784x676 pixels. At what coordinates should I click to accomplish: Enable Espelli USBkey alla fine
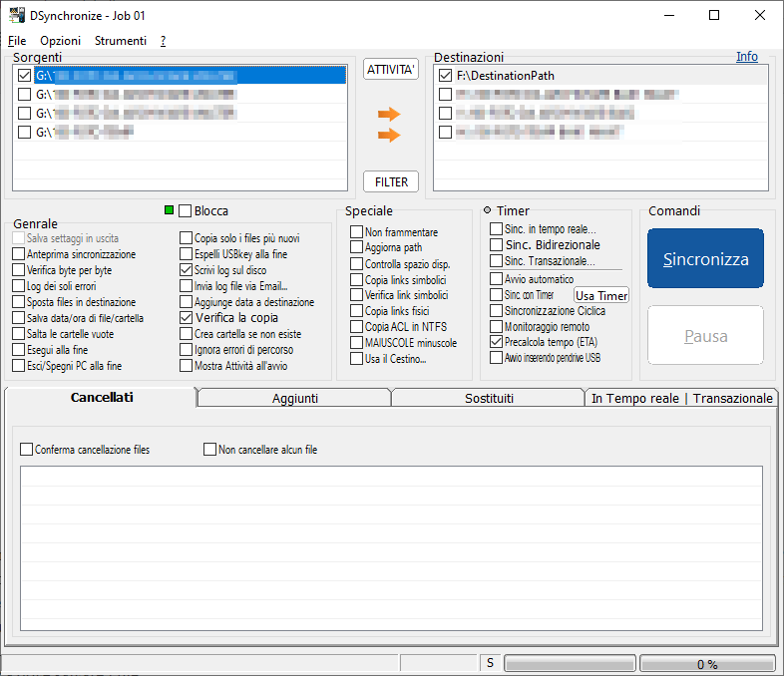pos(186,254)
